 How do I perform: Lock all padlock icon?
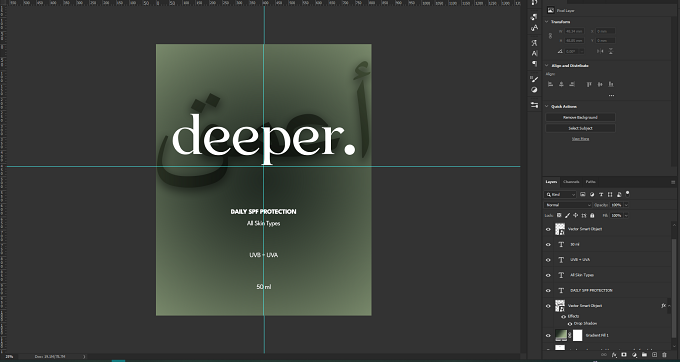pos(592,215)
